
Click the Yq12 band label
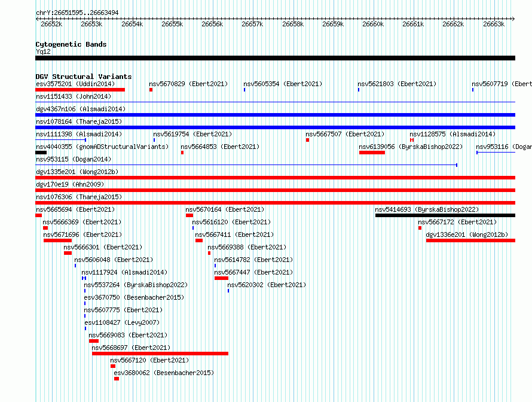pos(43,51)
